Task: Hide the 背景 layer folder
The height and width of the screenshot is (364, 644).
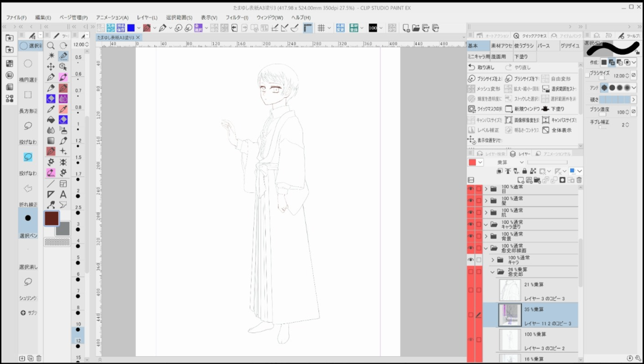Action: (x=470, y=236)
